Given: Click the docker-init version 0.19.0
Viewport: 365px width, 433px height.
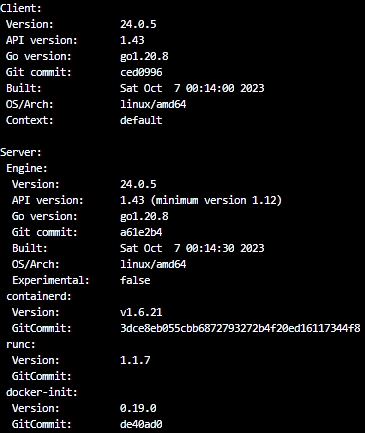Looking at the screenshot, I should [x=138, y=408].
